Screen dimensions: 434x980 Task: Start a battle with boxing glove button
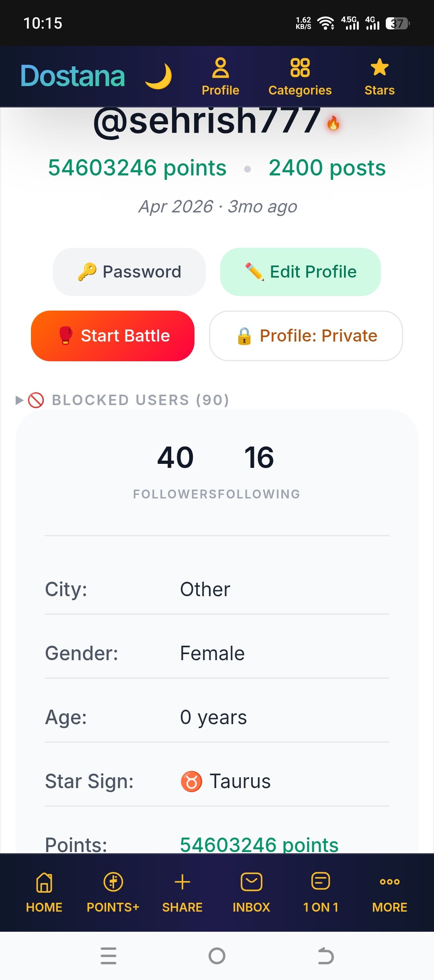113,336
